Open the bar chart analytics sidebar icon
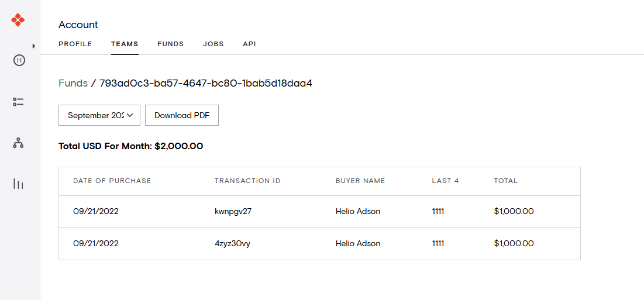 tap(19, 184)
